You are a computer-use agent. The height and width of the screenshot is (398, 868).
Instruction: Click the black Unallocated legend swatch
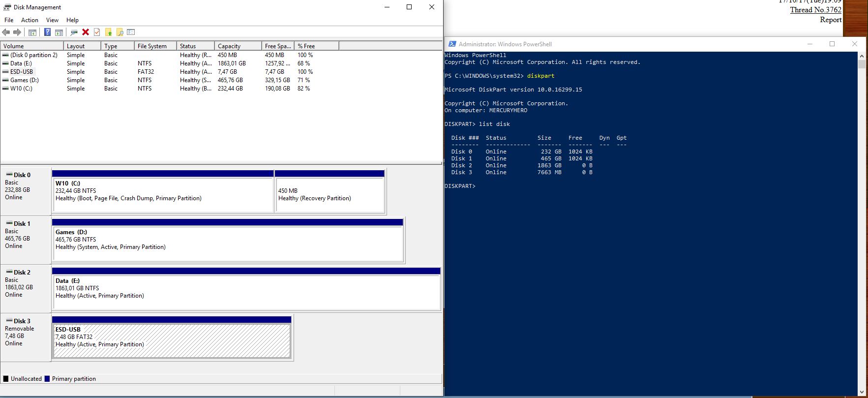(6, 379)
